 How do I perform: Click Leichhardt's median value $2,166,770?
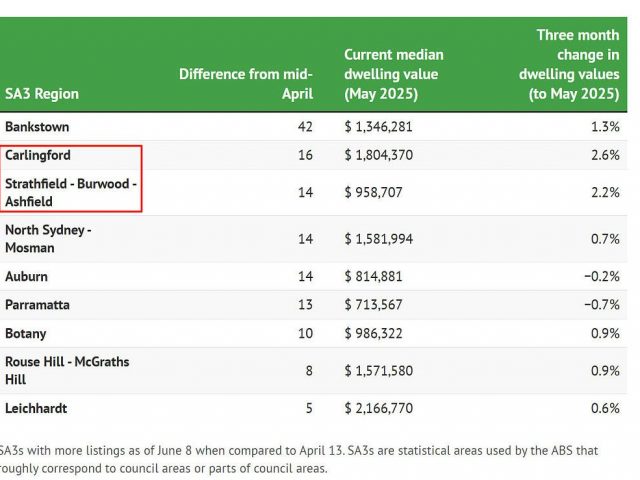coord(378,408)
